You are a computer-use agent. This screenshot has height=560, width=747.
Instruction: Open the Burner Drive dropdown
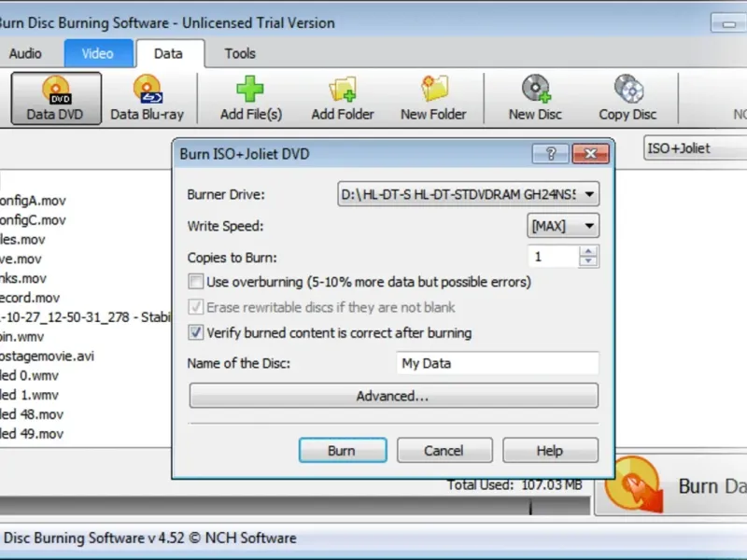point(469,194)
